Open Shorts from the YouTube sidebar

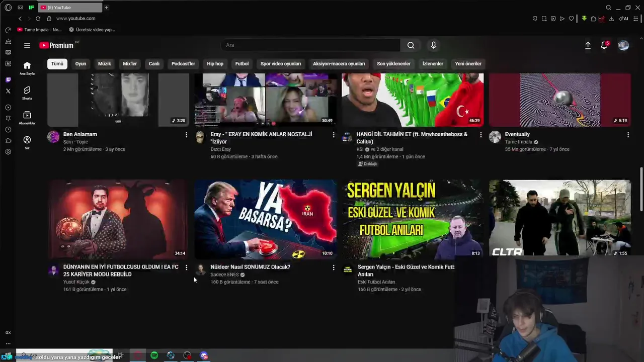[27, 93]
